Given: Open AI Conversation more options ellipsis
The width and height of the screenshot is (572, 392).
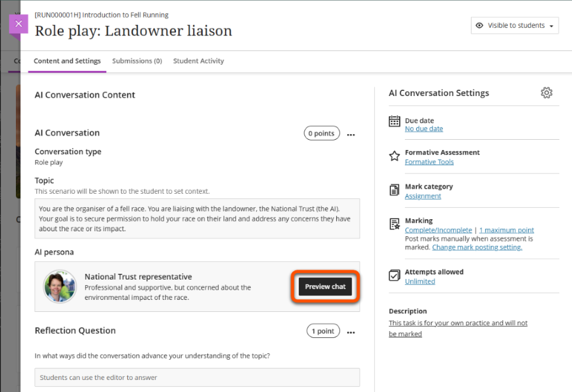Looking at the screenshot, I should coord(351,134).
